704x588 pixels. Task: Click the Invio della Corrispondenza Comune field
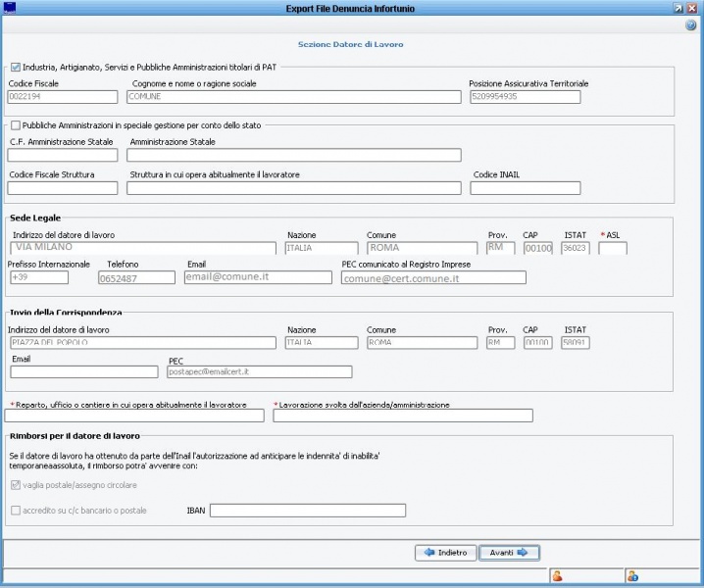[422, 343]
